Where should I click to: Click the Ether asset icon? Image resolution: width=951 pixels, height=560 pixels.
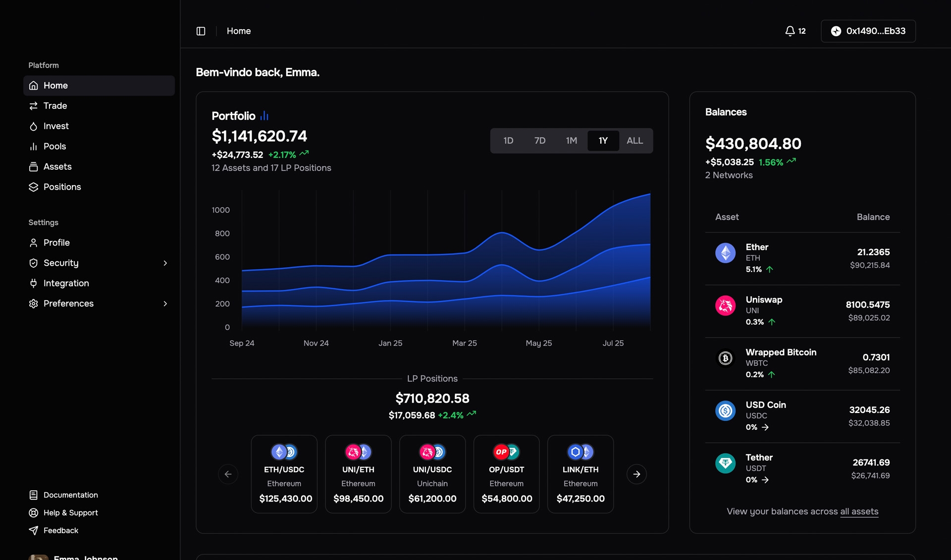pos(725,253)
